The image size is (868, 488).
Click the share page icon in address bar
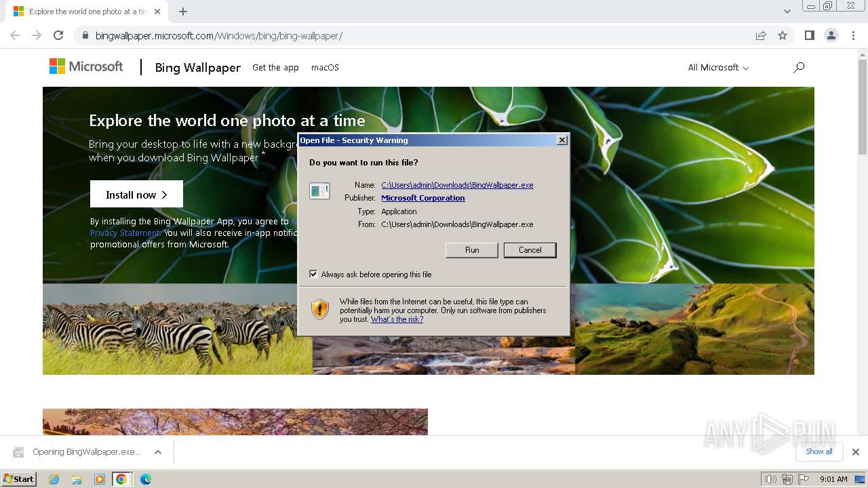[761, 35]
